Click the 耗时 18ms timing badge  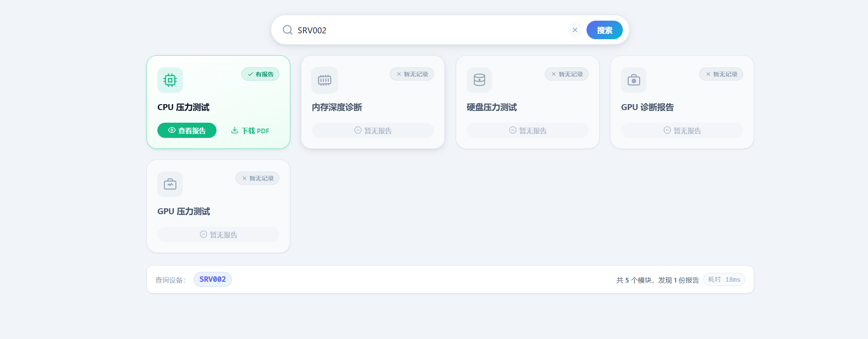[724, 280]
